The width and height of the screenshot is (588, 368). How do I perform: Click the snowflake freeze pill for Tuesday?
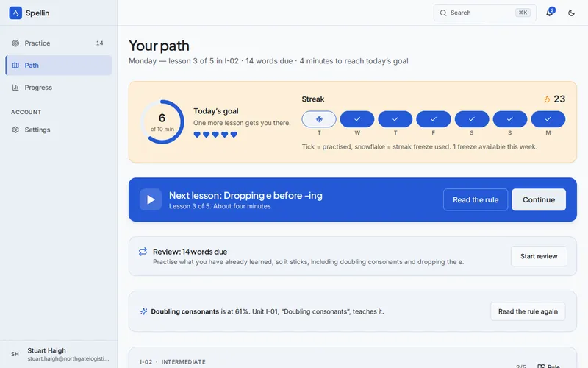[319, 119]
